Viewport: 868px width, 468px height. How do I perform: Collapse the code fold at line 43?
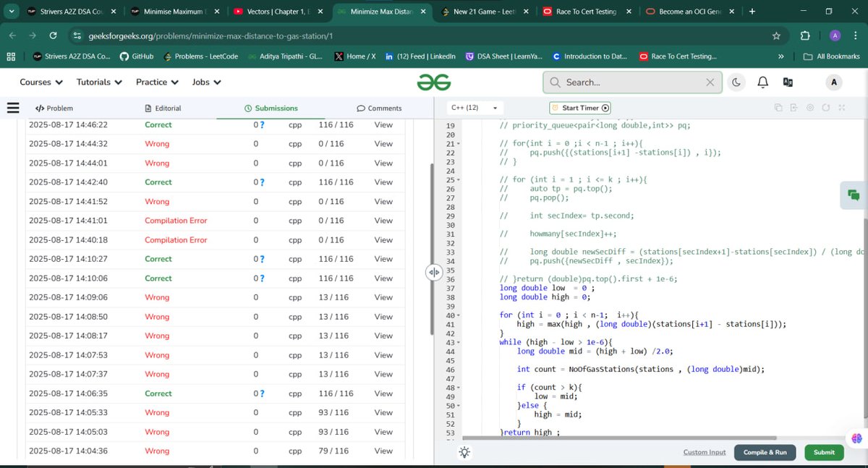pos(459,342)
